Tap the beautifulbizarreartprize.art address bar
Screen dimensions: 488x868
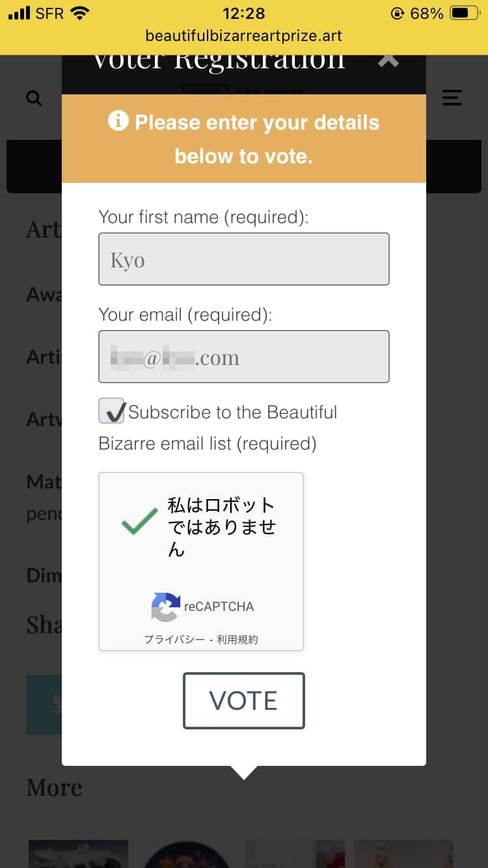244,36
